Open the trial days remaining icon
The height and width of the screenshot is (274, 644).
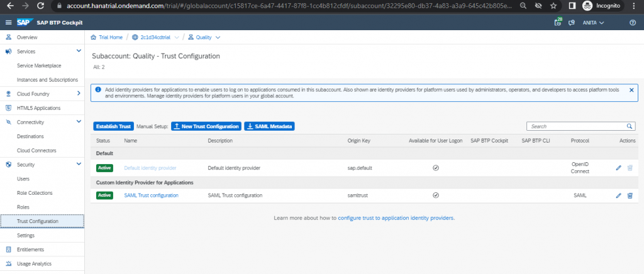558,22
